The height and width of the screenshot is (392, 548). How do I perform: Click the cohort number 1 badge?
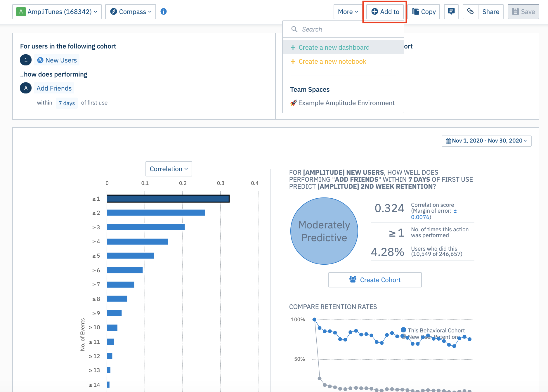(26, 60)
